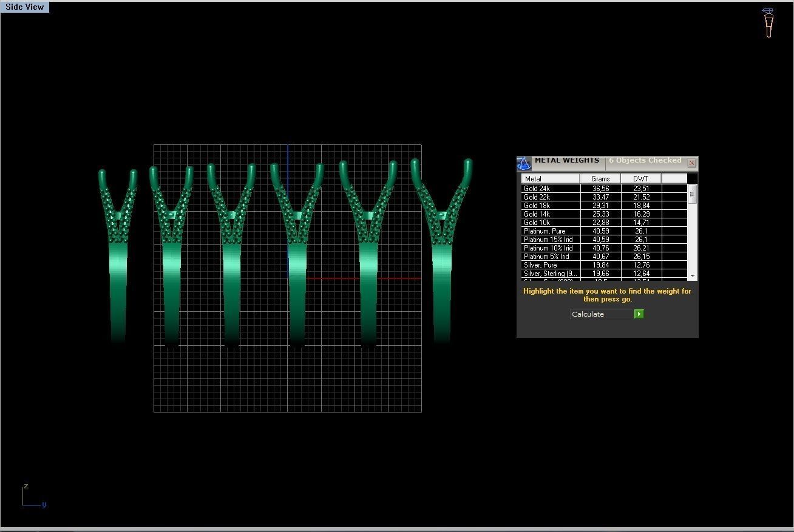Select the Gold 18k row
The height and width of the screenshot is (532, 794).
(x=604, y=206)
